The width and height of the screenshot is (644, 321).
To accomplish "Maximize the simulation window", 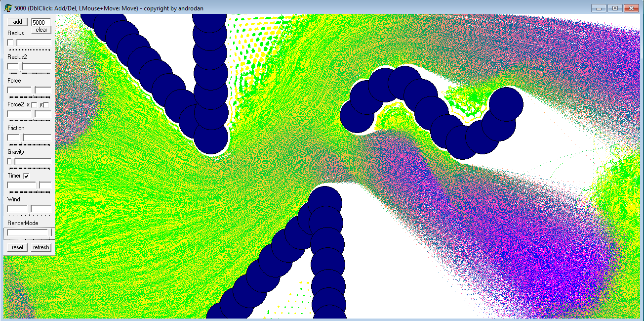I will (615, 8).
